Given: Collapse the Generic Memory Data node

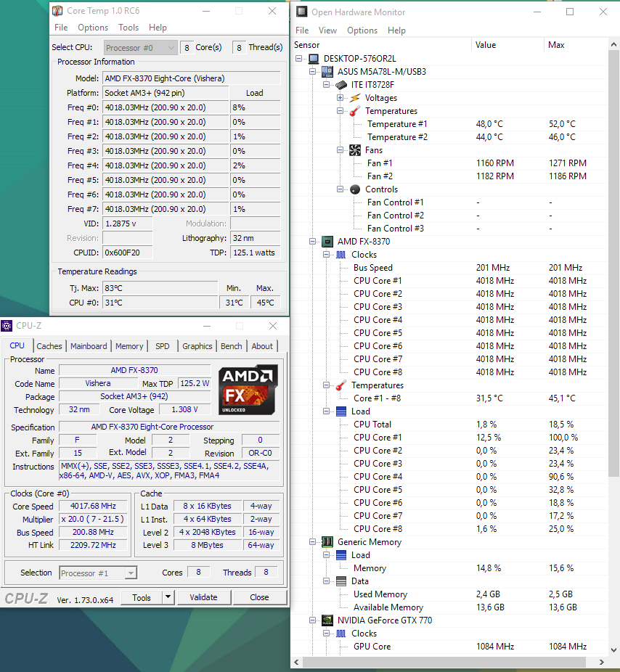Looking at the screenshot, I should click(326, 581).
